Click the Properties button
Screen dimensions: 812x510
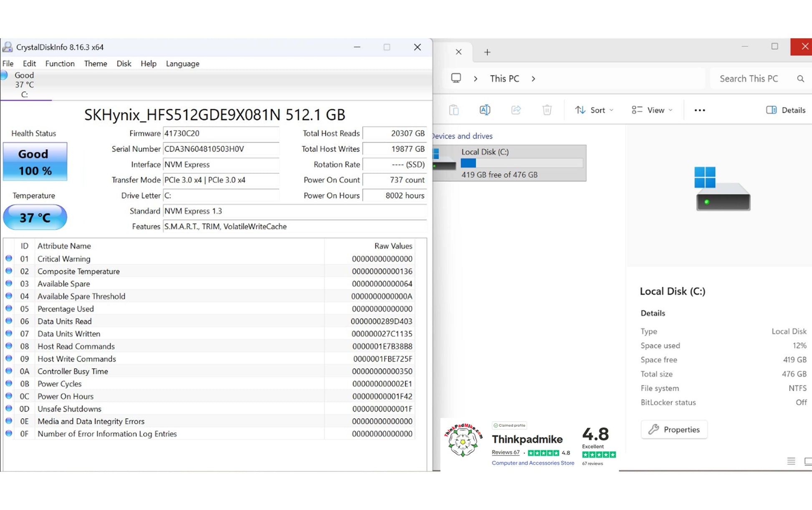coord(674,430)
